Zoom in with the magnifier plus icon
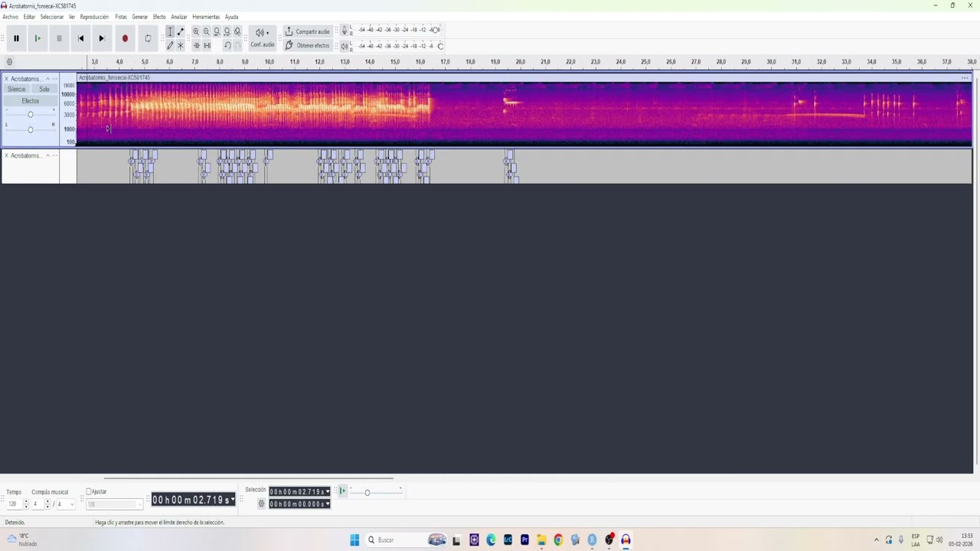Viewport: 980px width, 551px height. pos(196,31)
